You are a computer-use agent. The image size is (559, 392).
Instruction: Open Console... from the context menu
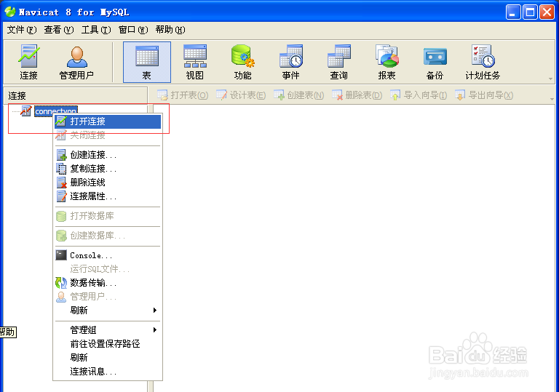(108, 255)
